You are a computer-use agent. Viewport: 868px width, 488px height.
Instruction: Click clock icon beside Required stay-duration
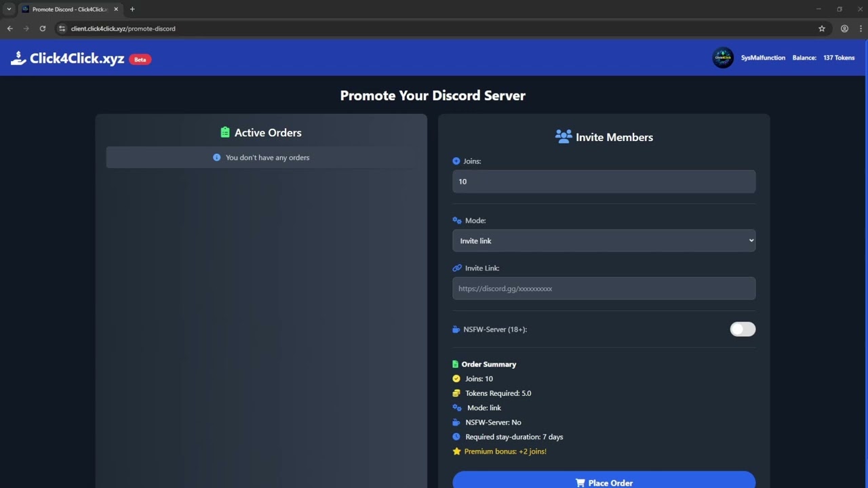click(x=456, y=436)
